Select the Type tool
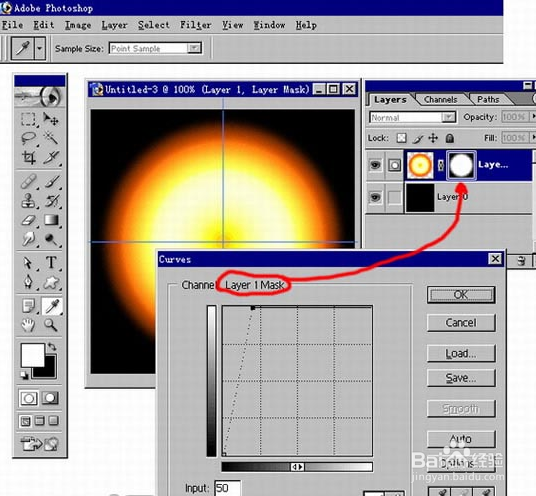 tap(51, 263)
